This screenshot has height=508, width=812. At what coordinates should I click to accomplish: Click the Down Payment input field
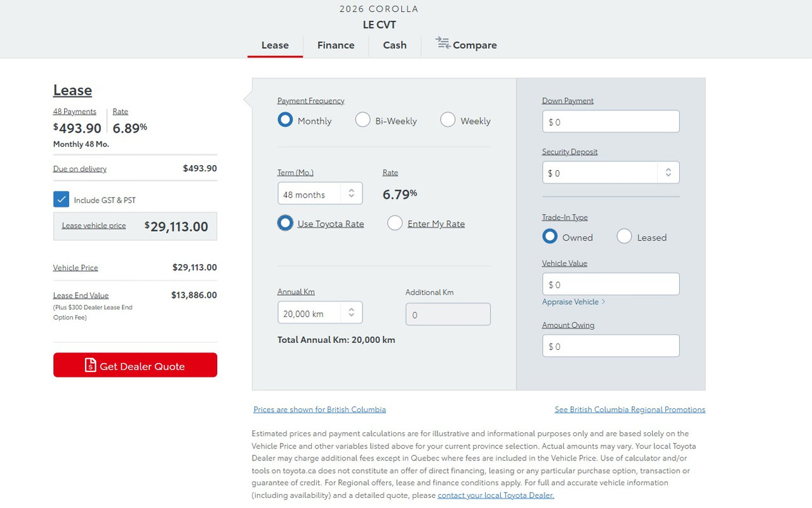point(611,121)
